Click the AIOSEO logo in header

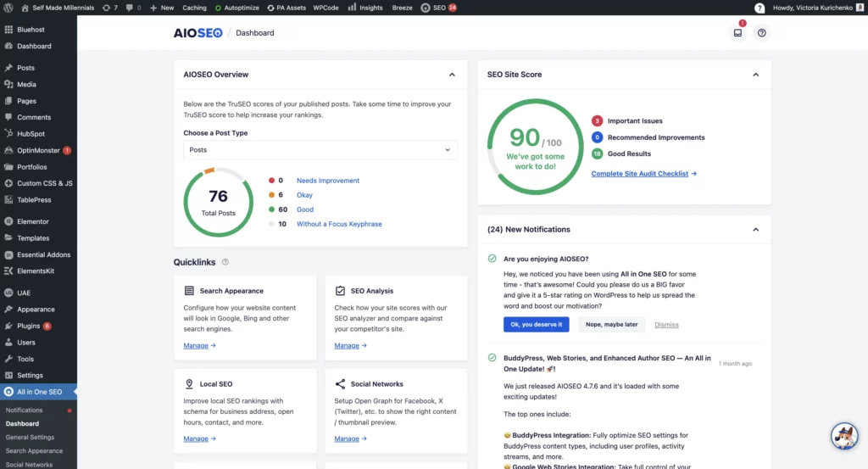click(198, 33)
